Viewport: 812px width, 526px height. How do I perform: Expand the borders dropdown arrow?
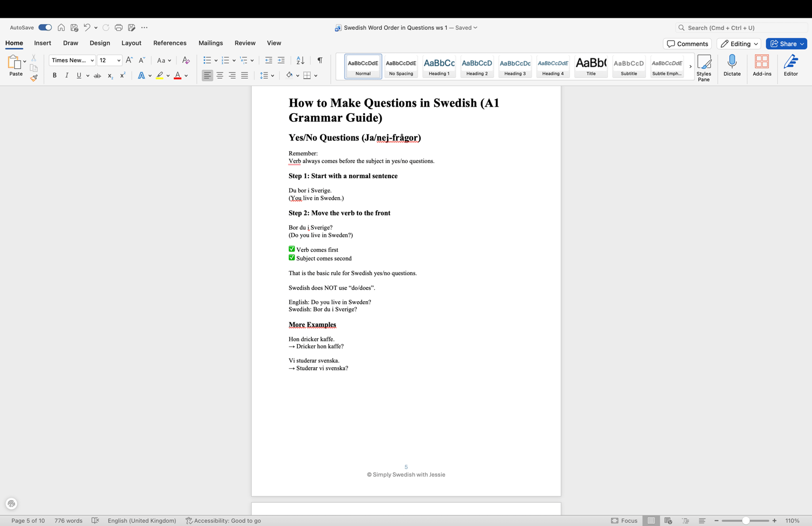coord(316,76)
